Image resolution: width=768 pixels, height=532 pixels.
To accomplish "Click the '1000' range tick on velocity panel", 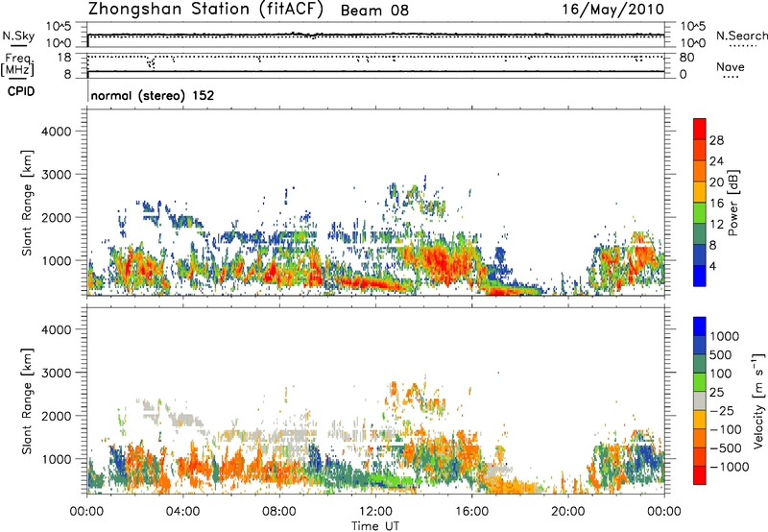I will (57, 459).
